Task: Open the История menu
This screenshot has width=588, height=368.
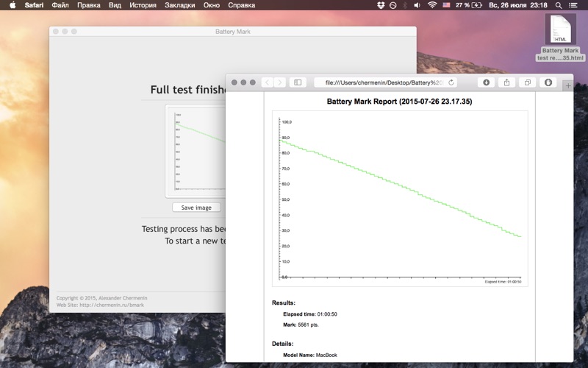Action: 143,5
